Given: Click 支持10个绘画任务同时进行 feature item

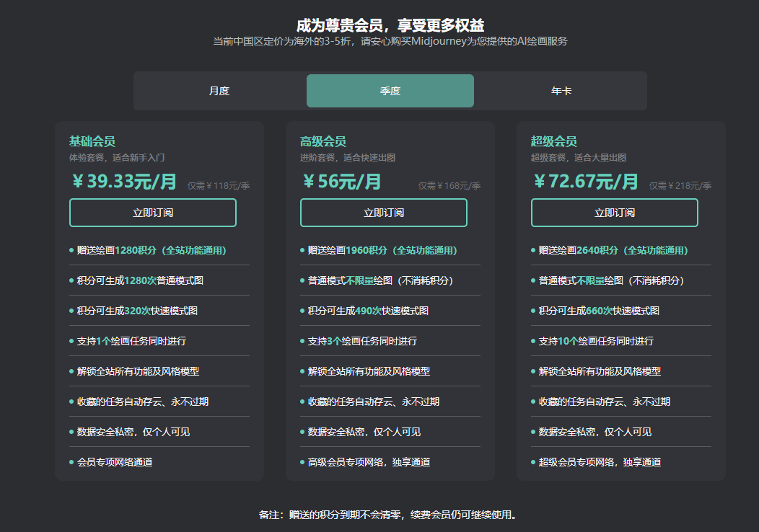Looking at the screenshot, I should pos(596,341).
